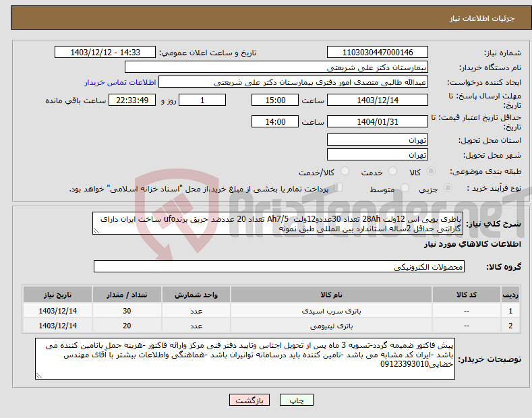Click the price validity date 1404/01/31 field

378,121
